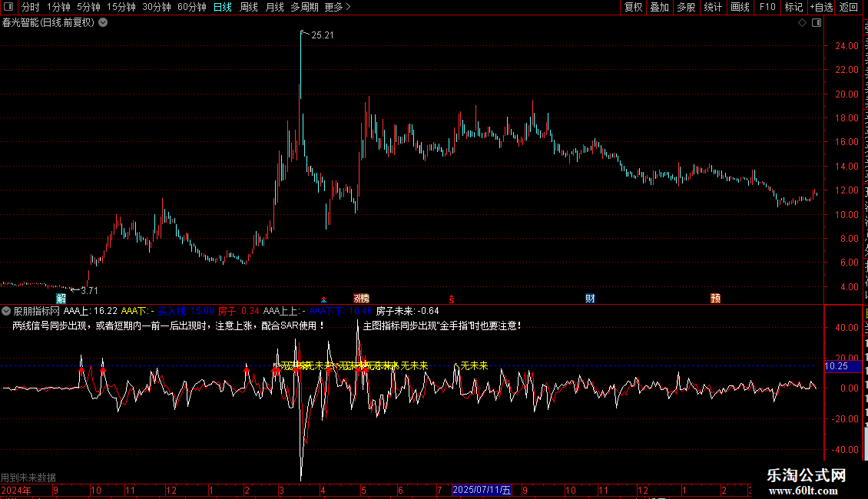
Task: Toggle the left sidebar panel icon
Action: (8, 7)
